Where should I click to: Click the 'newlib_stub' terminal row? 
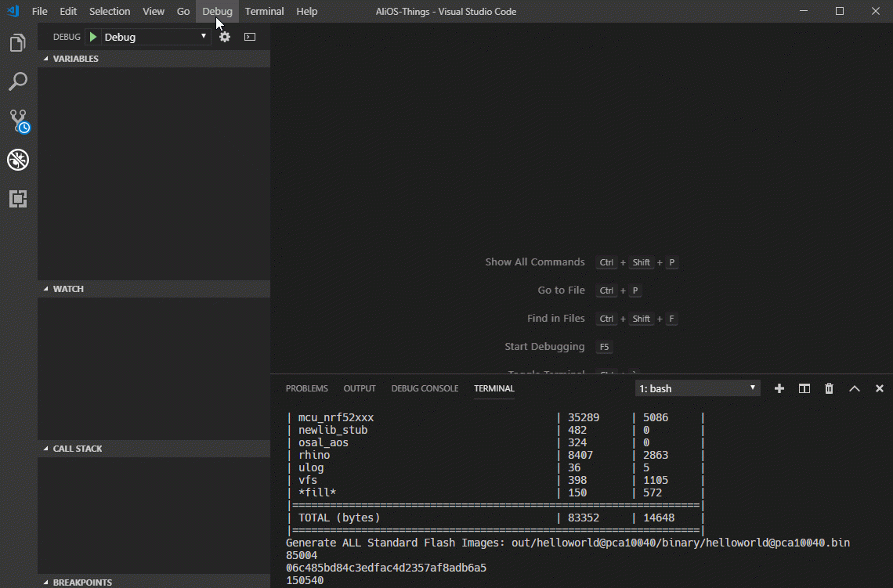pos(494,430)
